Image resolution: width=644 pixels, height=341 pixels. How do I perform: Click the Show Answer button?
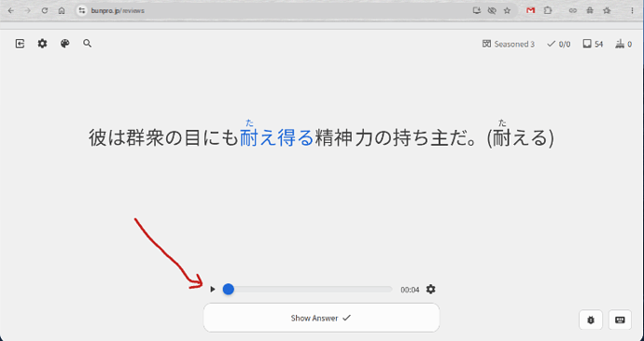click(x=321, y=318)
